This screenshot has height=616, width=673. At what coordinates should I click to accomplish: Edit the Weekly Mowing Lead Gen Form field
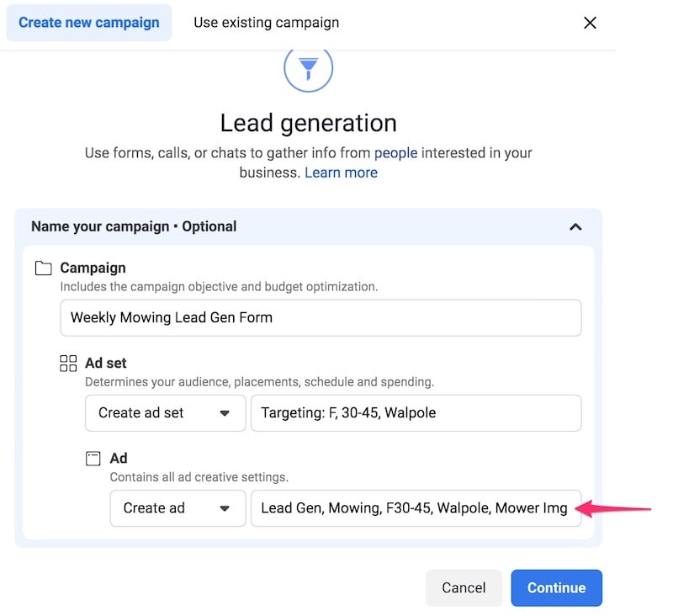pyautogui.click(x=321, y=317)
